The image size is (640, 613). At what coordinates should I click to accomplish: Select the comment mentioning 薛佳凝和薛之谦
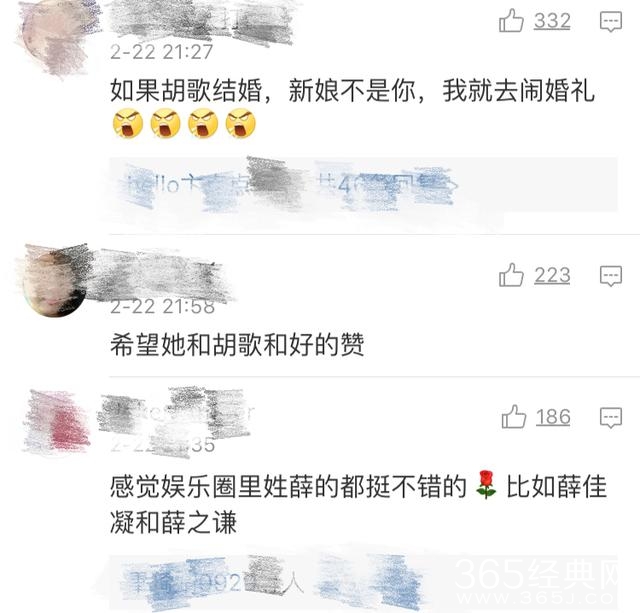pos(358,504)
